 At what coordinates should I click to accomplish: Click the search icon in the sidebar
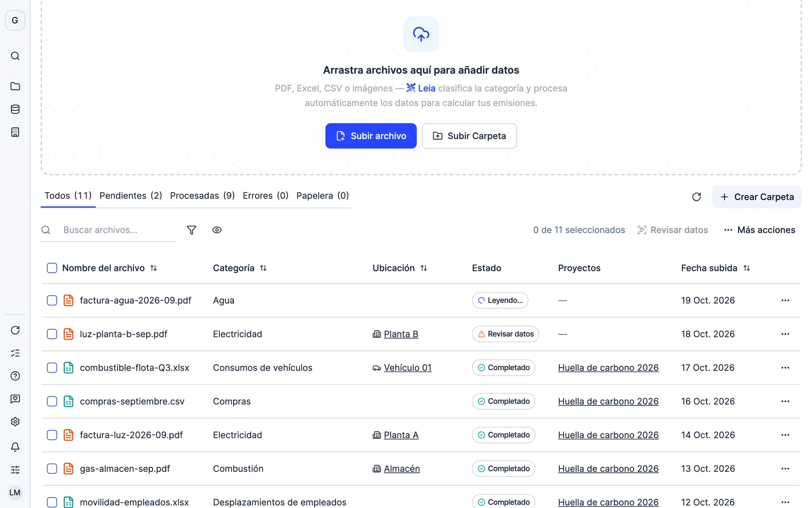[x=15, y=56]
